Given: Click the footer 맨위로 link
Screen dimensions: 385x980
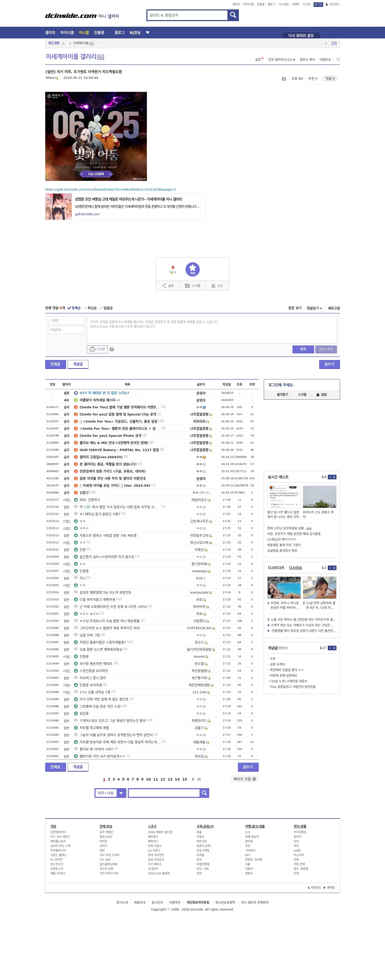Looking at the screenshot, I should coord(329,888).
